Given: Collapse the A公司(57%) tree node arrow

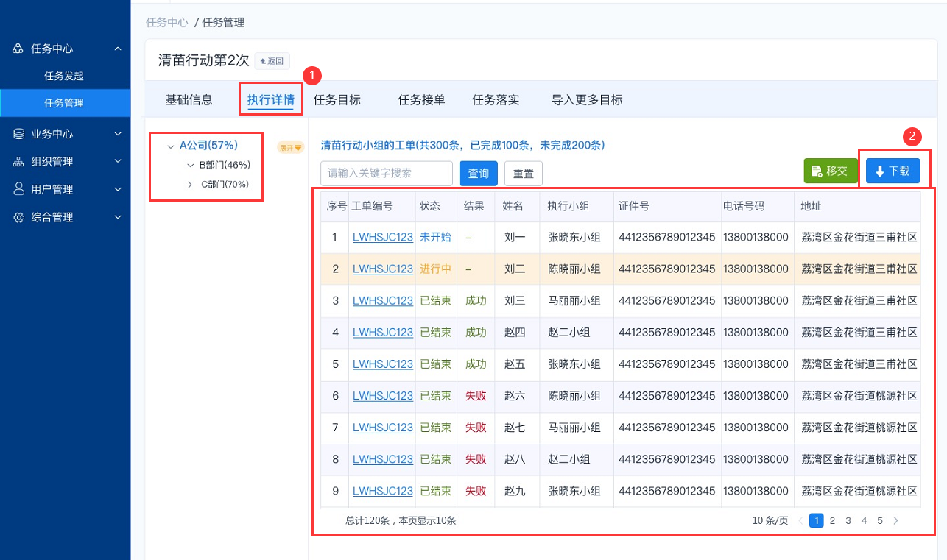Looking at the screenshot, I should pos(171,146).
